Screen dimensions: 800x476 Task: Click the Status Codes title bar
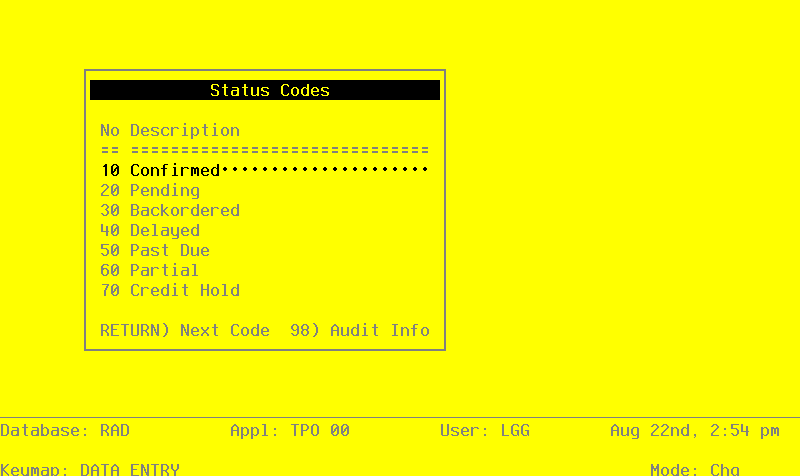265,90
